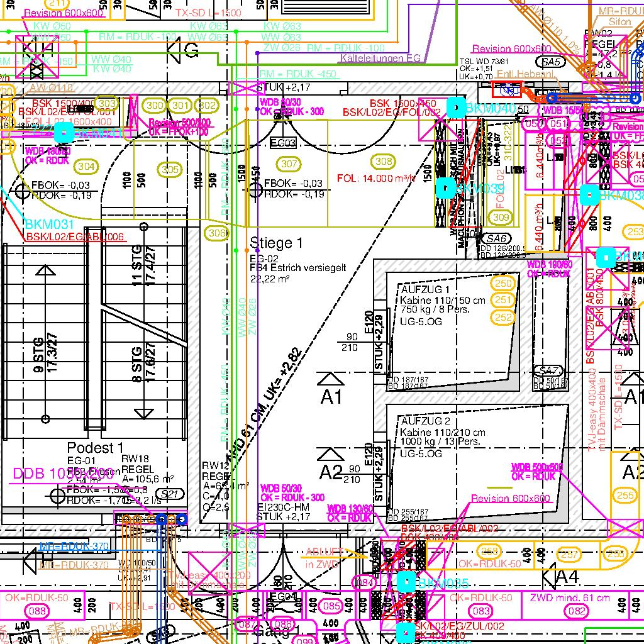This screenshot has width=644, height=644.
Task: Click the magenta oval tag 088
Action: [37, 611]
